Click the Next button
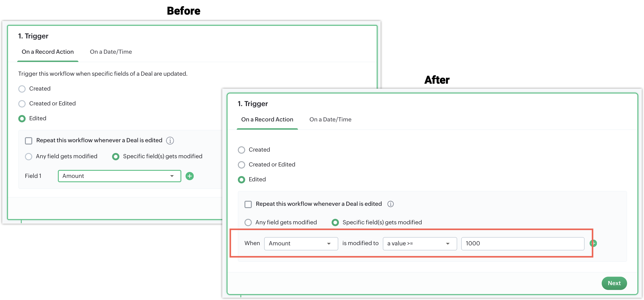 [x=614, y=283]
